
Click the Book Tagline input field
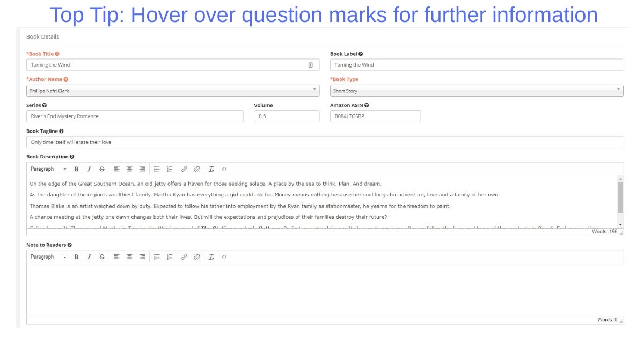(x=324, y=142)
